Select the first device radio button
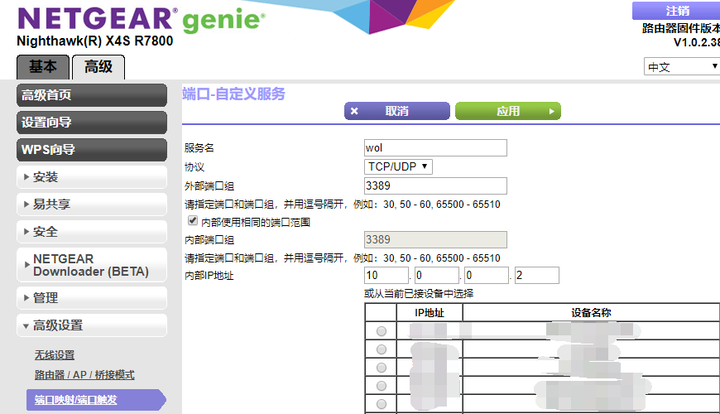 pos(381,331)
